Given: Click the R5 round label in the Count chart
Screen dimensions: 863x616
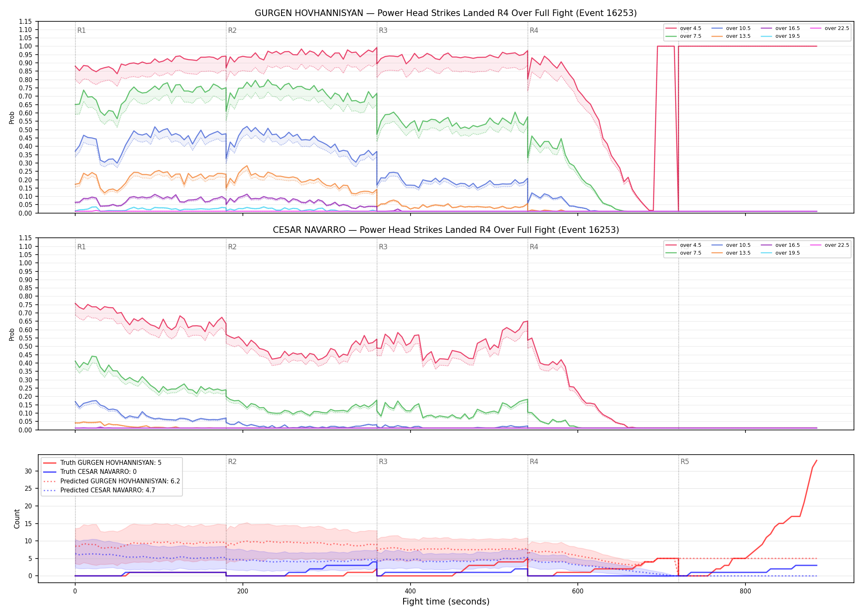Looking at the screenshot, I should pyautogui.click(x=685, y=462).
